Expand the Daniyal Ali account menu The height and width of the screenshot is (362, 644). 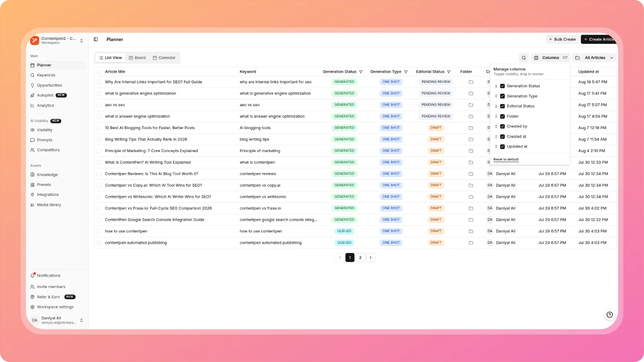coord(82,321)
